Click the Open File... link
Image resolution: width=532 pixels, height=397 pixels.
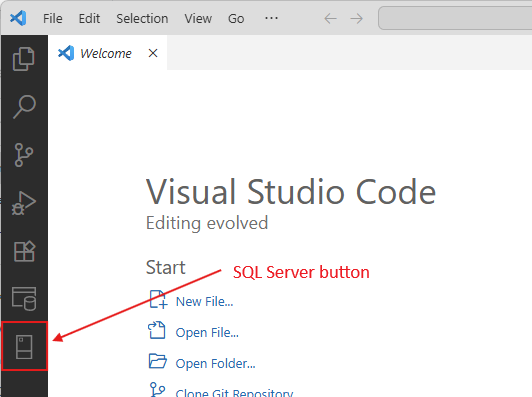coord(207,333)
